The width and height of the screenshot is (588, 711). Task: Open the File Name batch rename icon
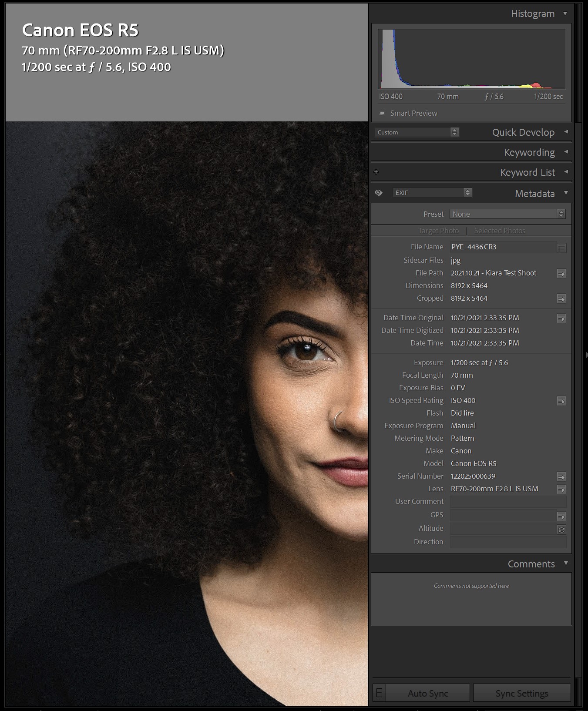click(x=561, y=248)
